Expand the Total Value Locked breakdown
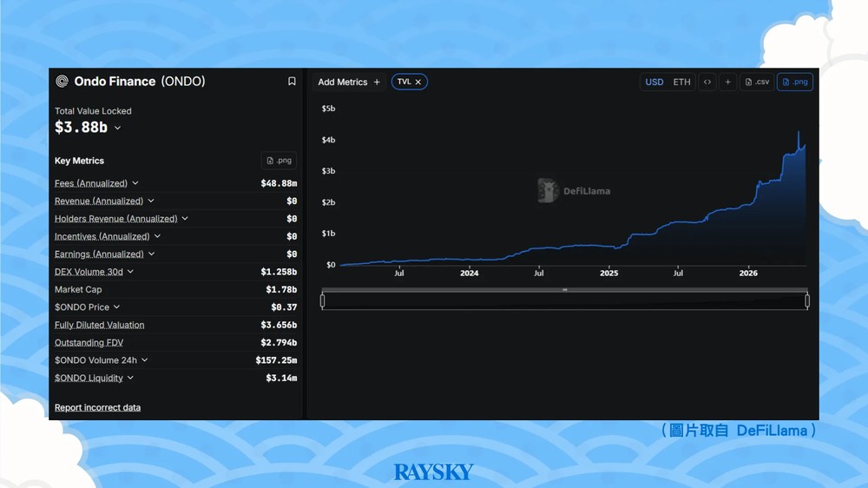Image resolution: width=868 pixels, height=488 pixels. pos(117,128)
